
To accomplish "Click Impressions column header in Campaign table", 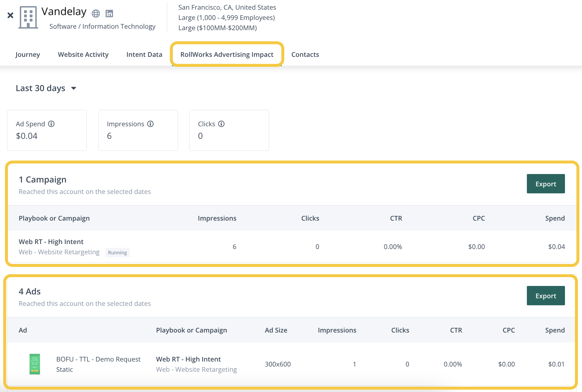I will [217, 218].
